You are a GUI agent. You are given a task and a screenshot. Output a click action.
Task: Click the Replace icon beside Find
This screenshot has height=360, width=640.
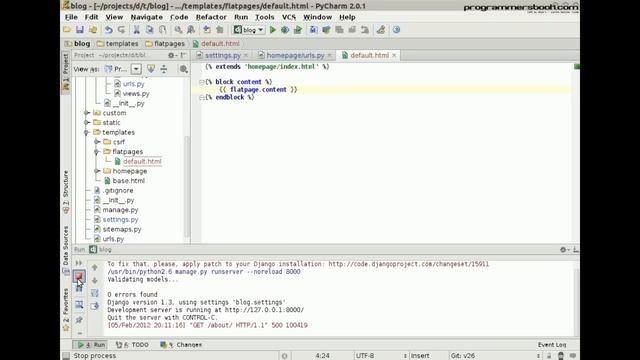tap(191, 30)
